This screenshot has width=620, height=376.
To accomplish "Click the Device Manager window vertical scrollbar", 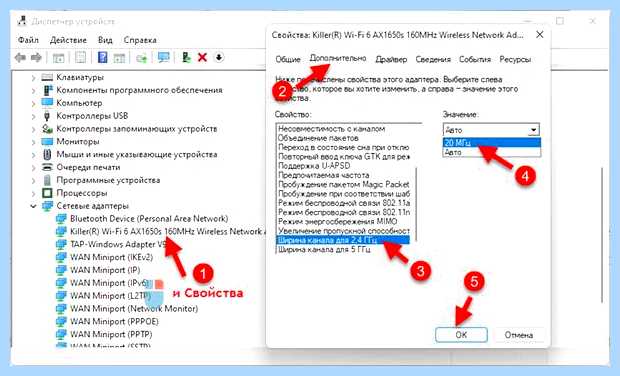I will click(602, 235).
